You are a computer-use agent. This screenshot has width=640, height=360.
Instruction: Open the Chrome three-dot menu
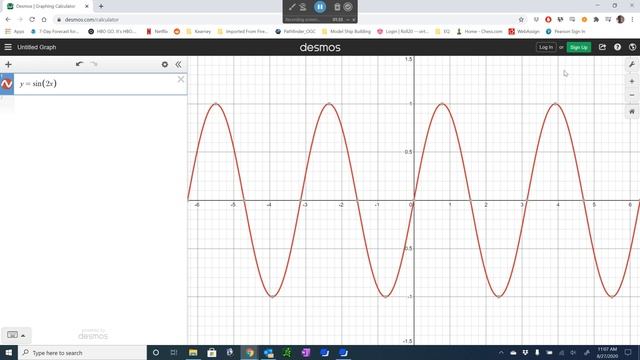pyautogui.click(x=632, y=19)
